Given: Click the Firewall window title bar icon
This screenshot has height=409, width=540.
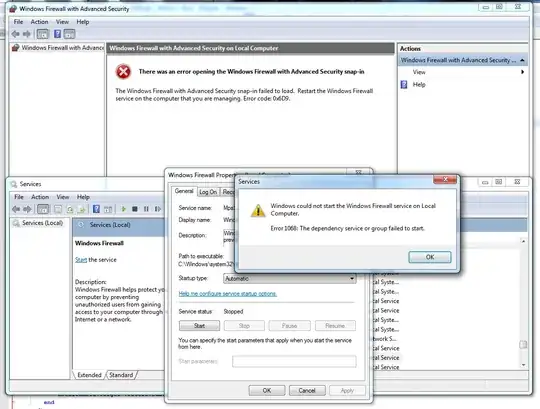Looking at the screenshot, I should 13,9.
